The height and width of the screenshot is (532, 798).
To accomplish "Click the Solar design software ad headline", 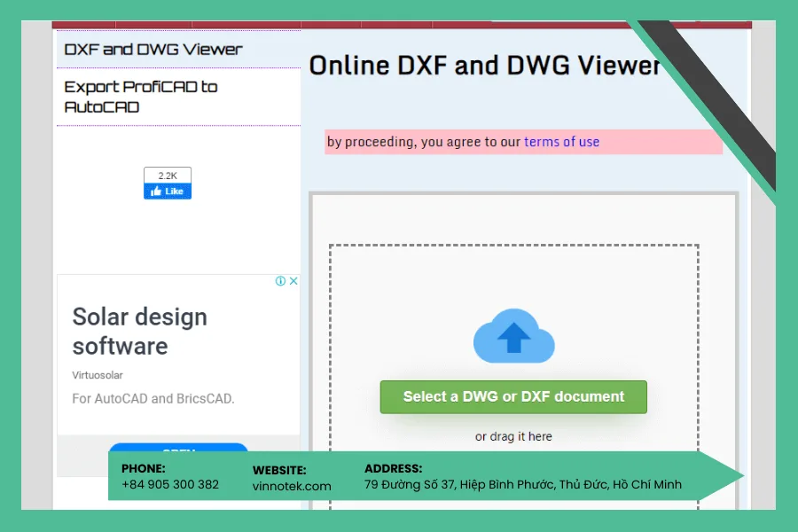I will [139, 331].
